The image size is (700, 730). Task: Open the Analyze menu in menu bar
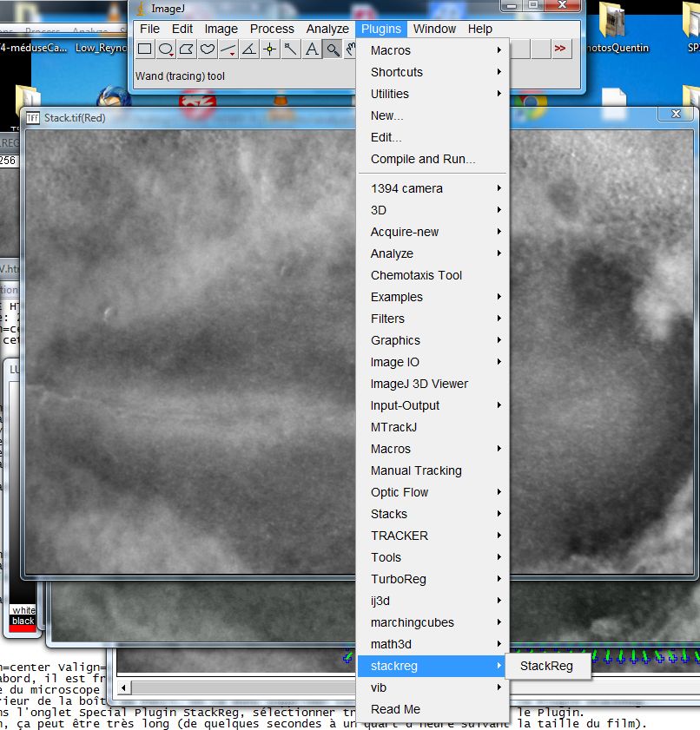click(327, 29)
